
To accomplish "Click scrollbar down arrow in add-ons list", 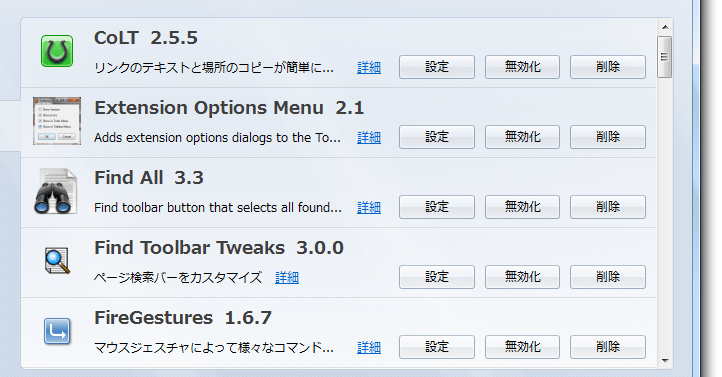I will (665, 360).
